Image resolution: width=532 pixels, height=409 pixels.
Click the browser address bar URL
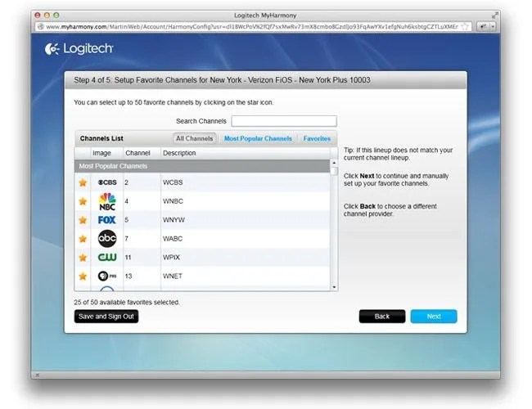tap(252, 26)
